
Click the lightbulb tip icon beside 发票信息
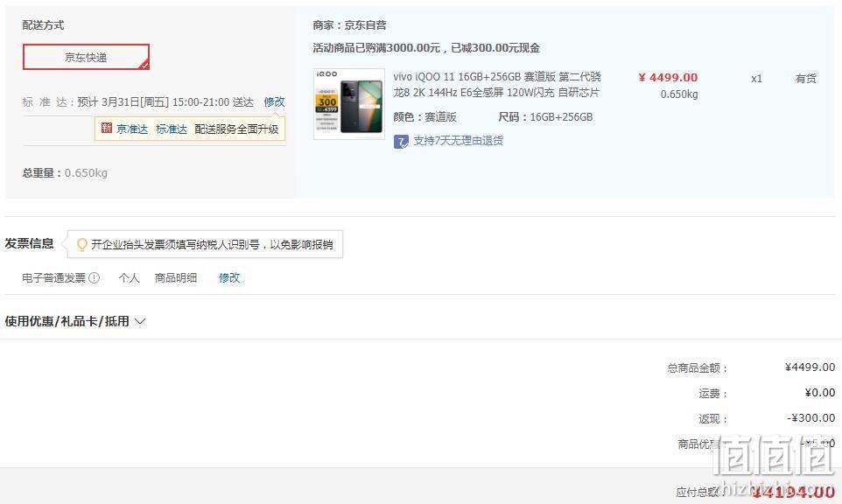(81, 245)
